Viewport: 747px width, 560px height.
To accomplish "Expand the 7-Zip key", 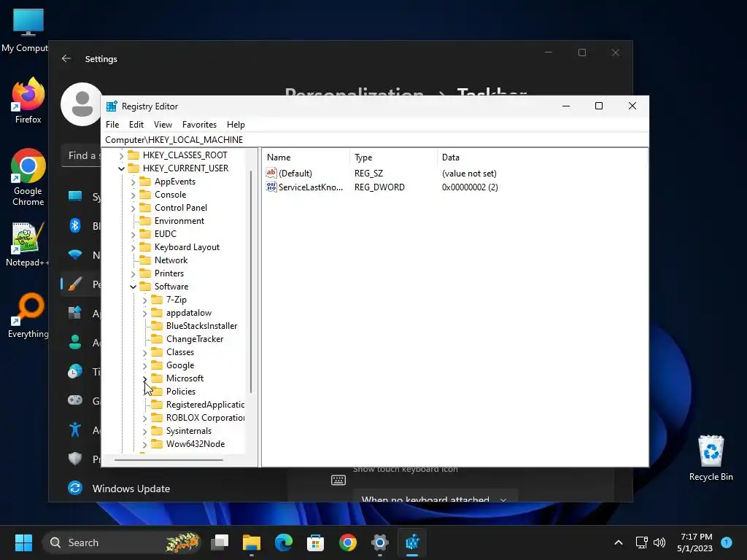I will (x=145, y=300).
